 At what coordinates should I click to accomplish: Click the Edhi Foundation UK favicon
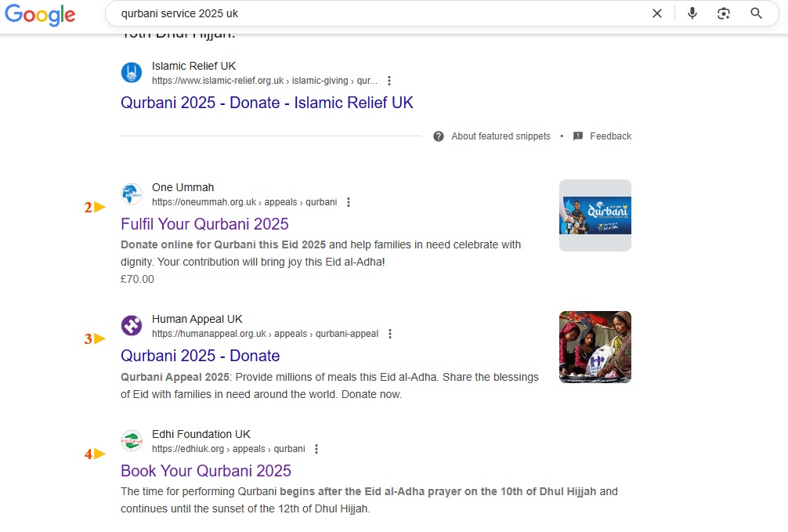(132, 441)
